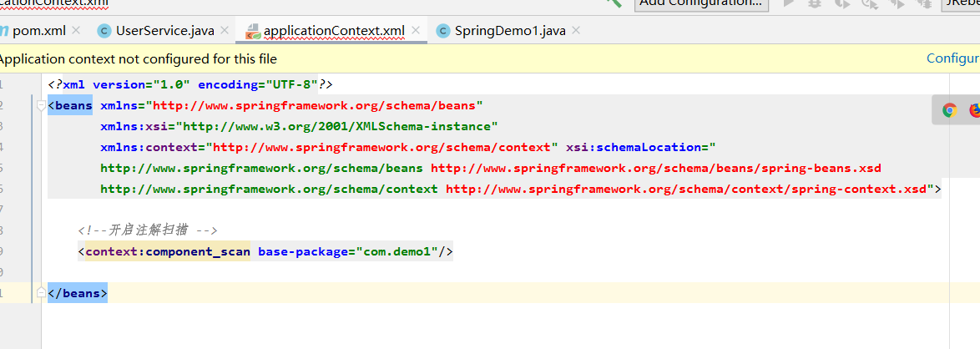Click the Run arrow icon in toolbar
The width and height of the screenshot is (980, 349).
(788, 3)
